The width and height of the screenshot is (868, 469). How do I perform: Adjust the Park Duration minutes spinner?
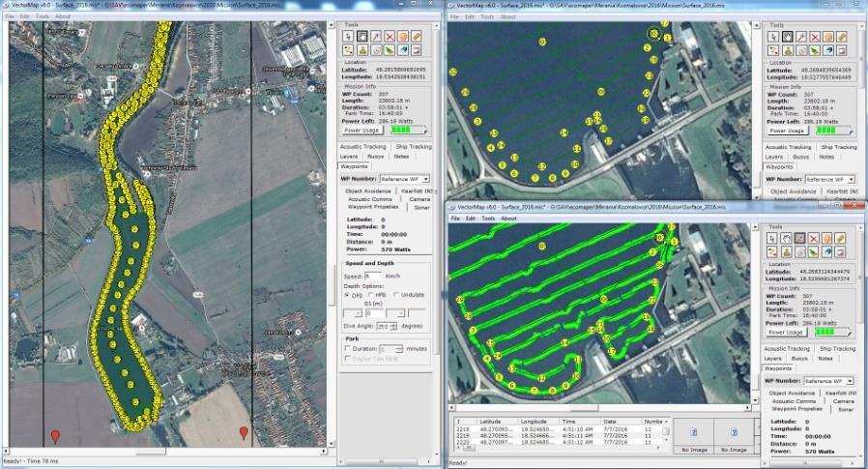[399, 349]
